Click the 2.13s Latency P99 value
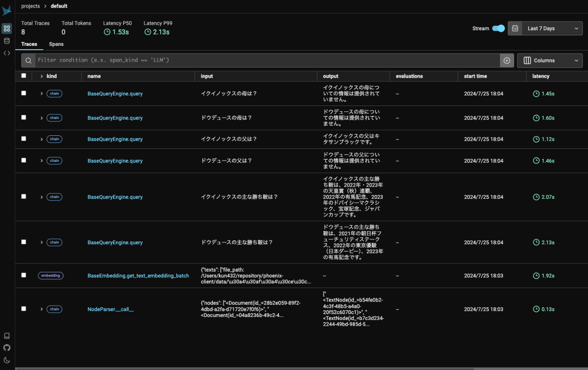The image size is (588, 370). pos(161,32)
